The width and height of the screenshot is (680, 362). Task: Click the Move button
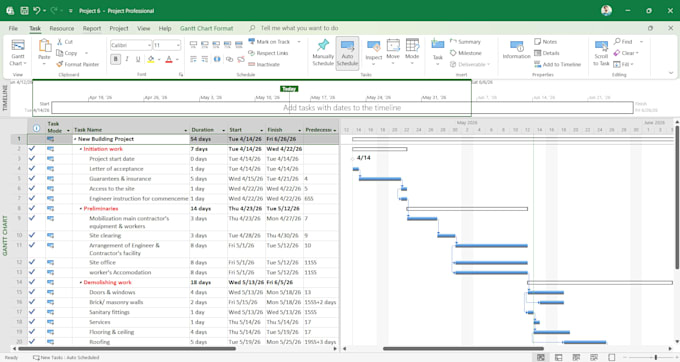393,52
